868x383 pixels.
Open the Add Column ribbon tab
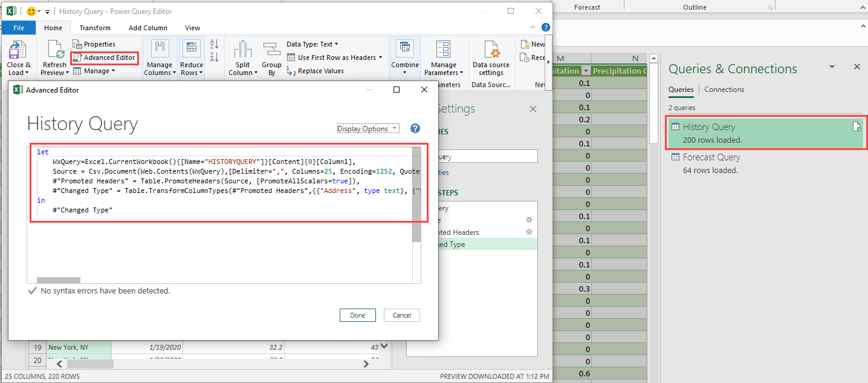(x=148, y=28)
